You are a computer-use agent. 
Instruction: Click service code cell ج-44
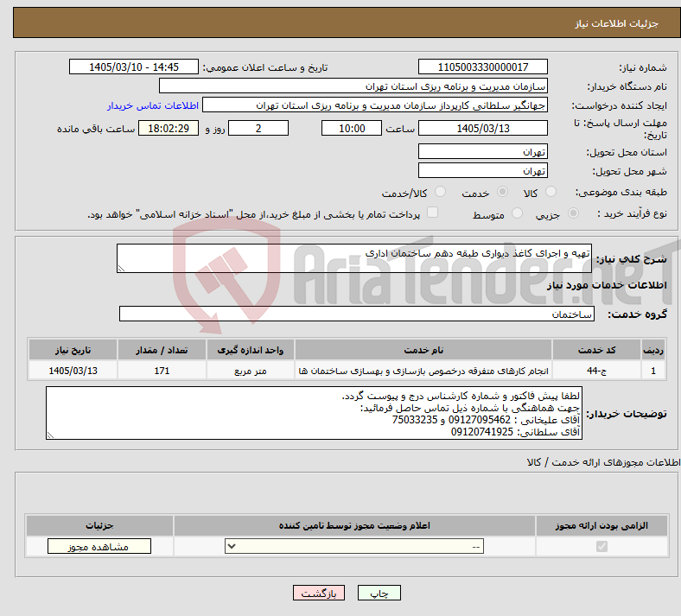coord(597,371)
